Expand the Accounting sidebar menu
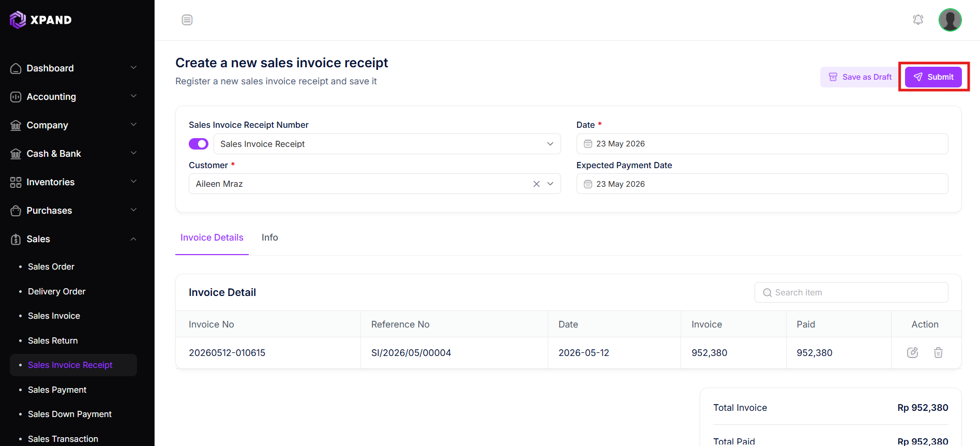 (73, 97)
